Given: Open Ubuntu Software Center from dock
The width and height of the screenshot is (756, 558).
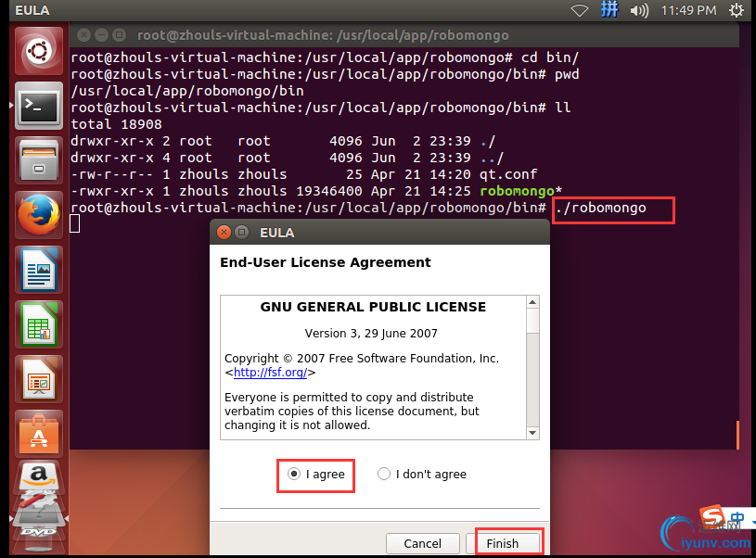Looking at the screenshot, I should click(x=39, y=434).
